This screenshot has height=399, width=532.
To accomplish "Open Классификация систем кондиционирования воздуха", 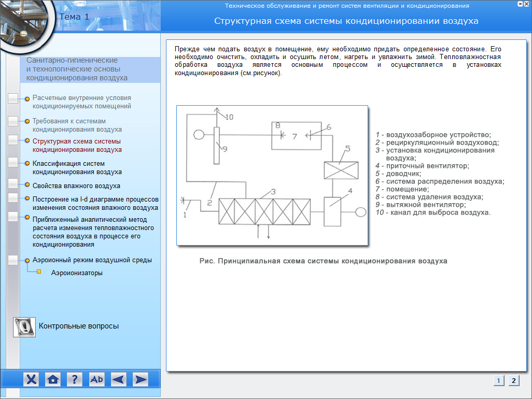I will pos(77,167).
